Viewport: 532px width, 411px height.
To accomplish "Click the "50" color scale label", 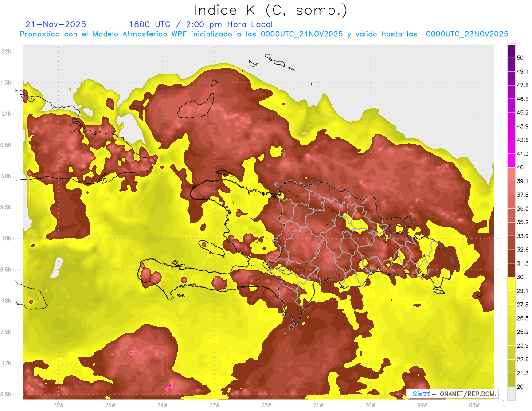I will 520,58.
